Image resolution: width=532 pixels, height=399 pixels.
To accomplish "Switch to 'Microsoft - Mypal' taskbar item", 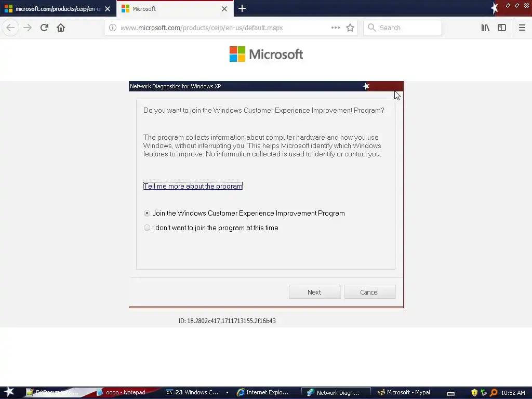I will coord(404,392).
